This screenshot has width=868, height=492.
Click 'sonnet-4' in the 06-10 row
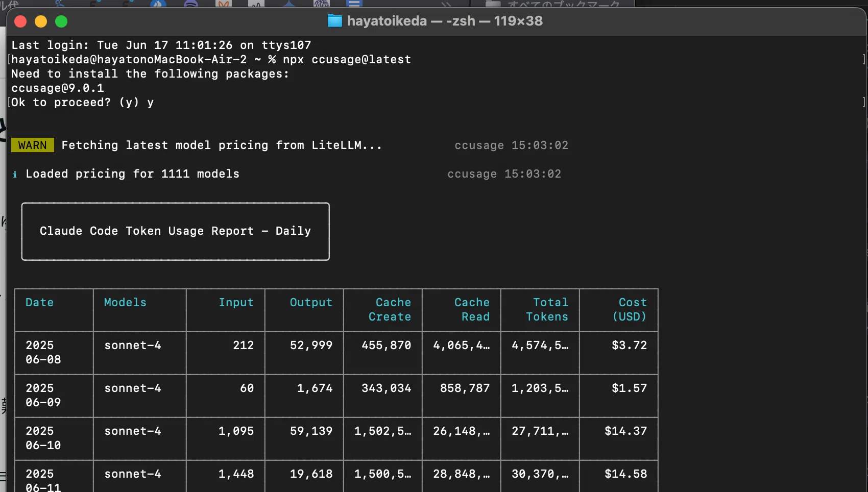point(133,431)
